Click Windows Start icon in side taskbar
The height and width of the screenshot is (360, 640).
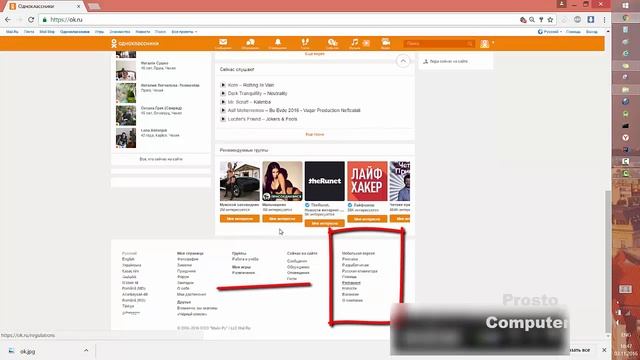pyautogui.click(x=625, y=6)
